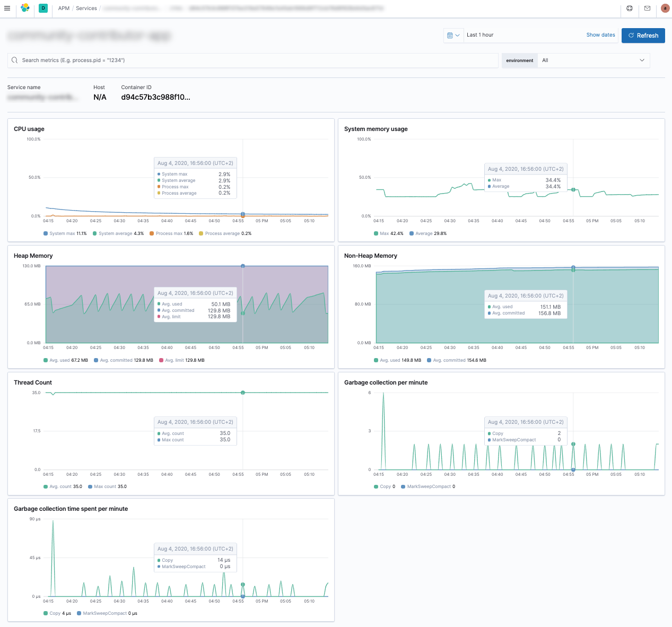The width and height of the screenshot is (672, 627).
Task: Toggle the 'MarkSweepCompact' series in garbage collection legend
Action: coord(427,486)
